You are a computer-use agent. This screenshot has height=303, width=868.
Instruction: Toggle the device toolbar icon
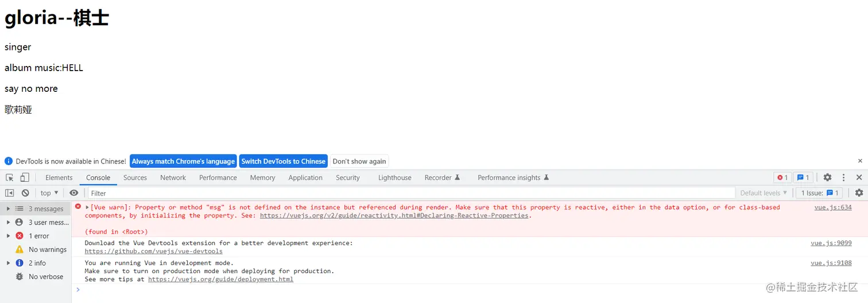click(x=25, y=178)
